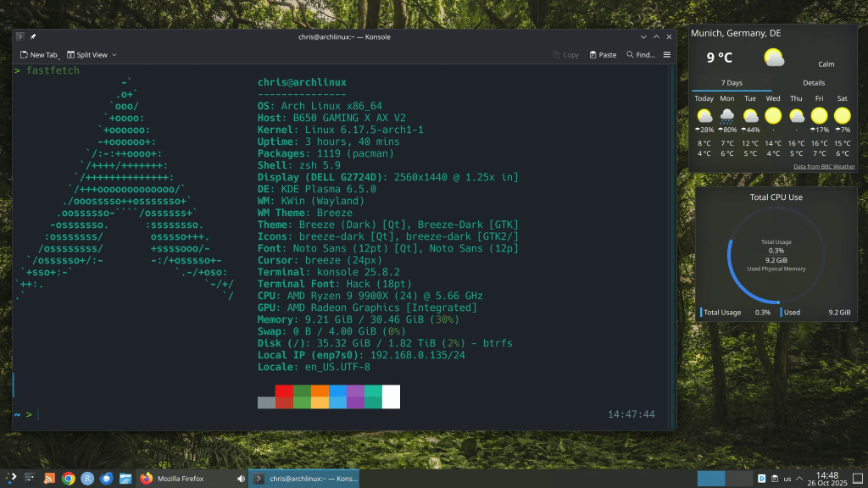Open the KDE application launcher
This screenshot has width=868, height=488.
pos(9,479)
